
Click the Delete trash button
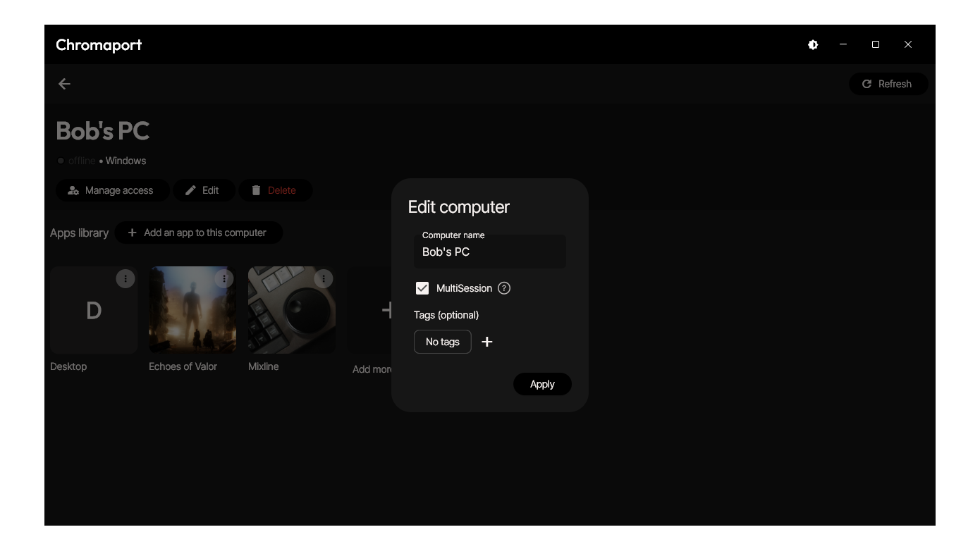pyautogui.click(x=274, y=190)
